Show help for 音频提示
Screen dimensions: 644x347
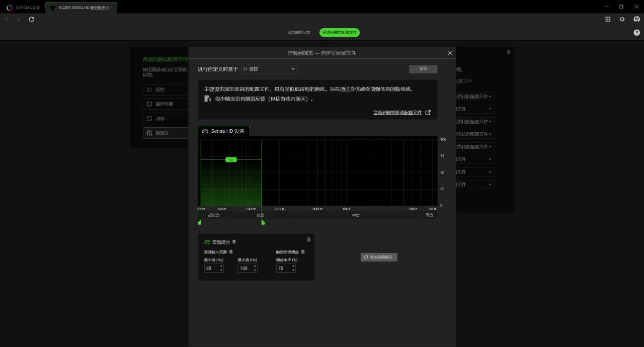[234, 242]
